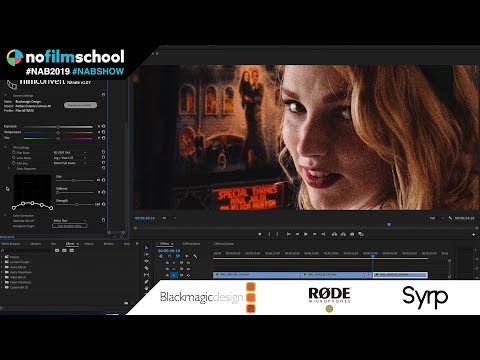The image size is (480, 360).
Task: Open the Film Size dropdown
Action: point(70,163)
